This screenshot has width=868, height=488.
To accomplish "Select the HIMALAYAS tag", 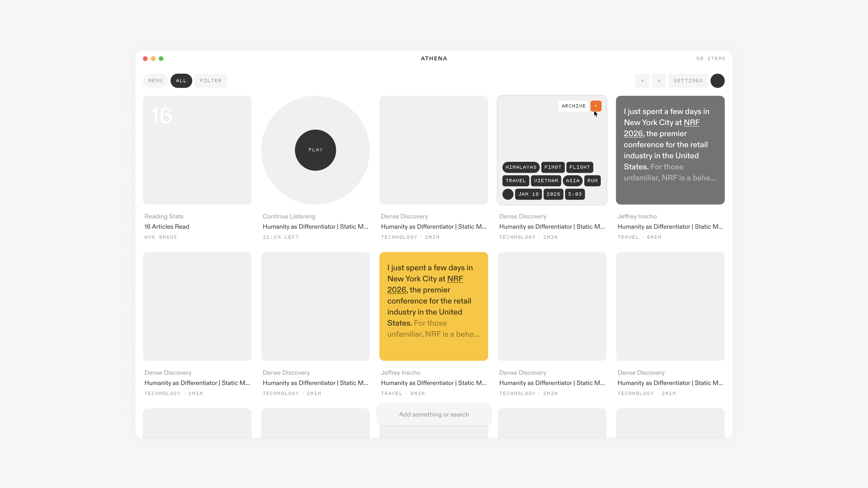I will pos(521,167).
